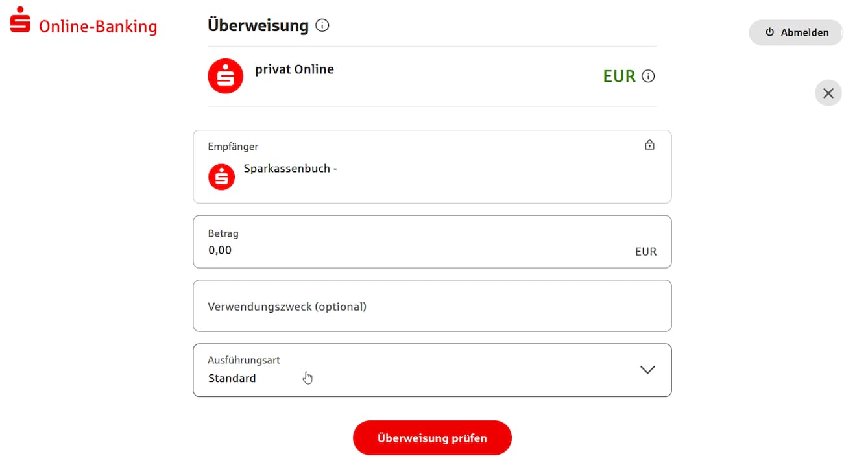Select the Sparkassenbuch recipient name
Image resolution: width=868 pixels, height=467 pixels.
[290, 168]
